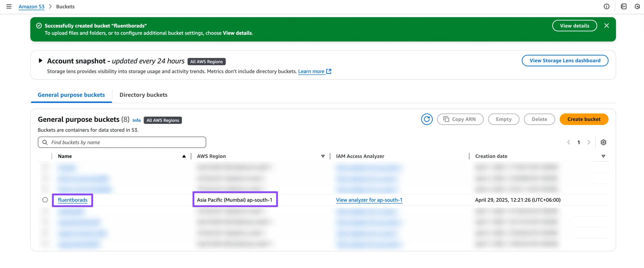Follow the Learn more link
The height and width of the screenshot is (268, 644).
311,71
